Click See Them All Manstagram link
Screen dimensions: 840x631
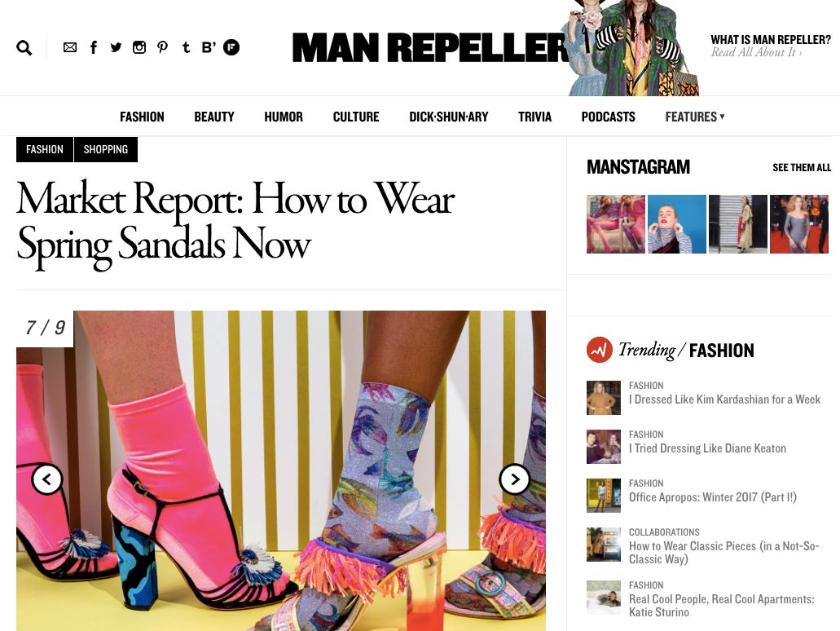pos(802,168)
